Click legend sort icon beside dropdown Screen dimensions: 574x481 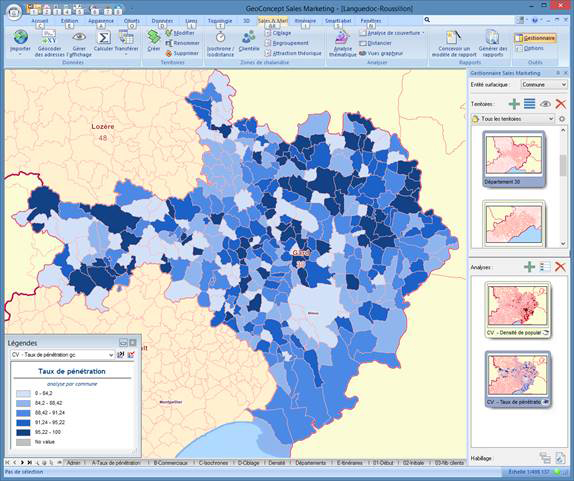click(120, 355)
